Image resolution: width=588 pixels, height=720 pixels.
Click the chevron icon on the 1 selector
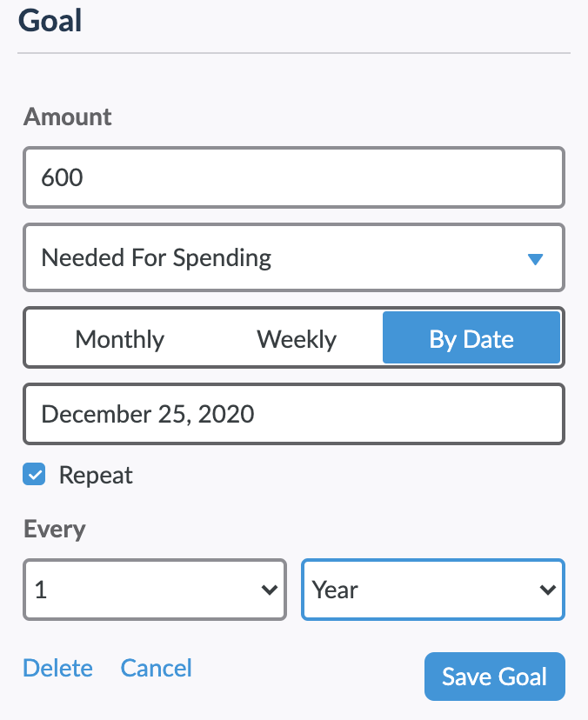[269, 590]
